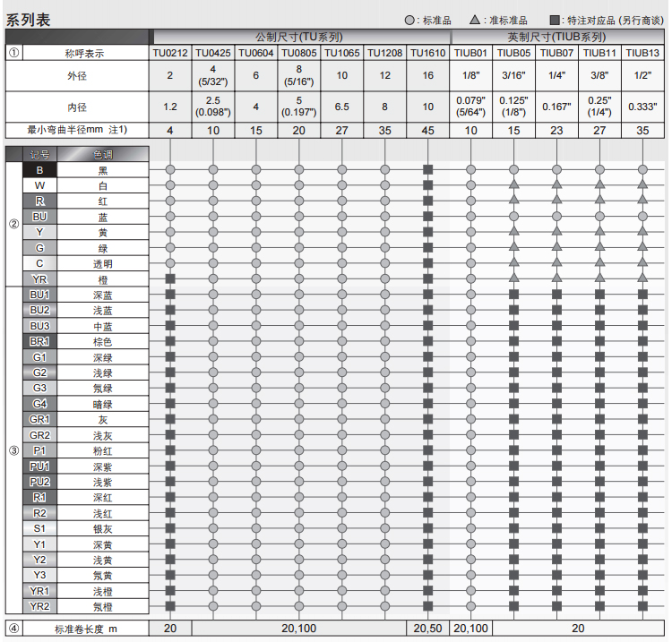The image size is (672, 642).
Task: Click the 银灰 color name cell
Action: (x=103, y=528)
